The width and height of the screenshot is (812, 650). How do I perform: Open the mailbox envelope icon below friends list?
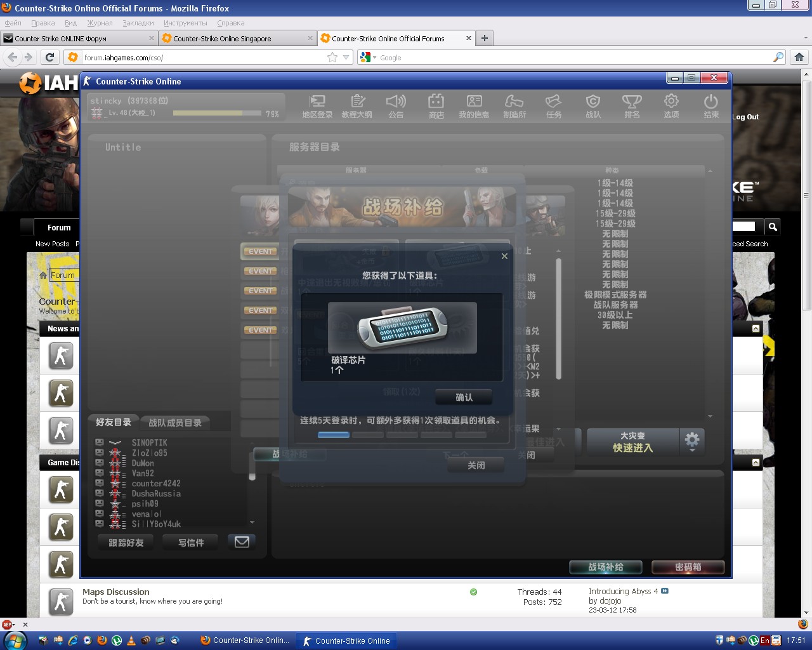pyautogui.click(x=242, y=542)
